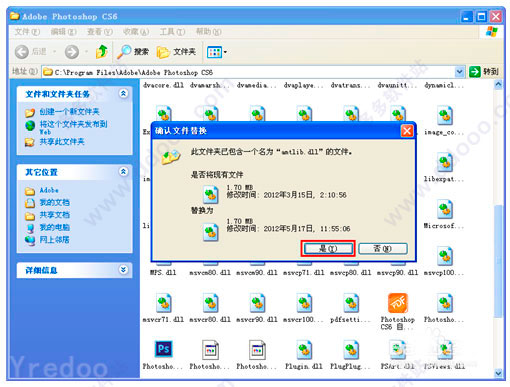The width and height of the screenshot is (510, 387).
Task: Select the PSArt.dll file icon
Action: point(398,350)
